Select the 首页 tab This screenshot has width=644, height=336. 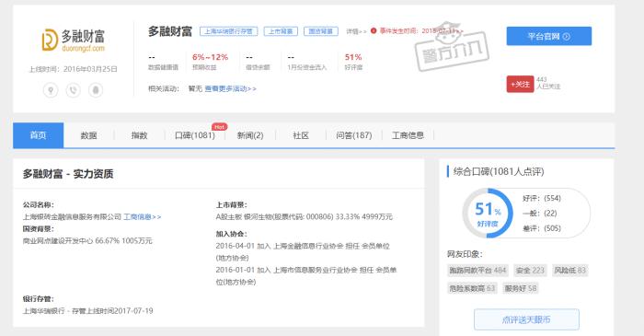tap(39, 135)
